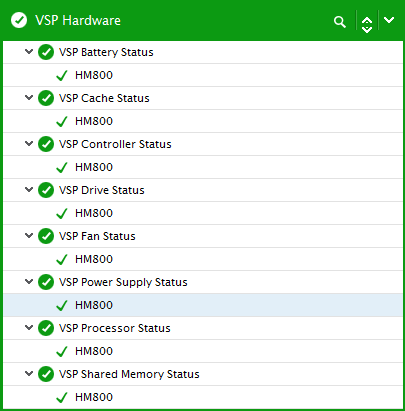
Task: Open the panel dropdown chevron in header
Action: coord(389,20)
